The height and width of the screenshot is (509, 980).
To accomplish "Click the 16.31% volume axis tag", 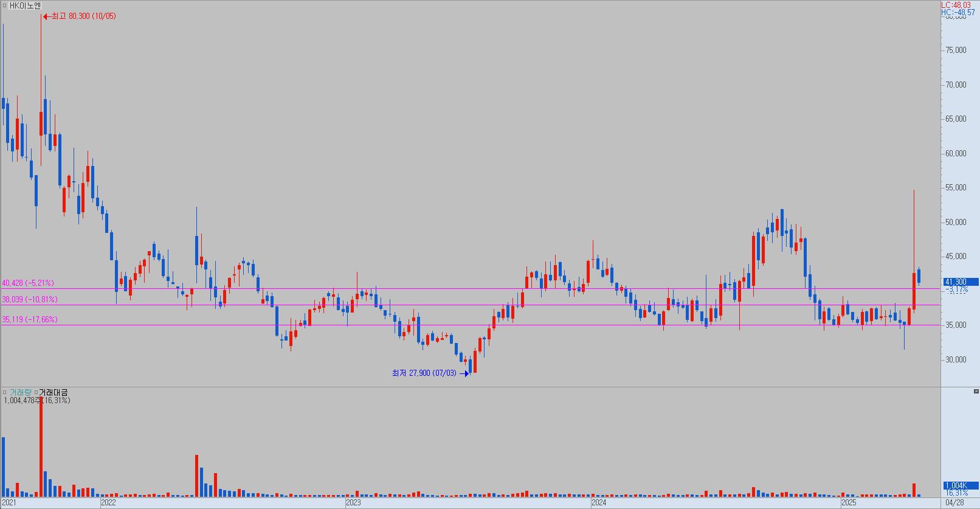I will click(956, 493).
